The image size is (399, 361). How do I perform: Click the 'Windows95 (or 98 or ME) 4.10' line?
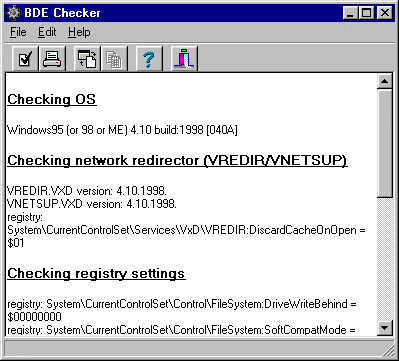122,130
